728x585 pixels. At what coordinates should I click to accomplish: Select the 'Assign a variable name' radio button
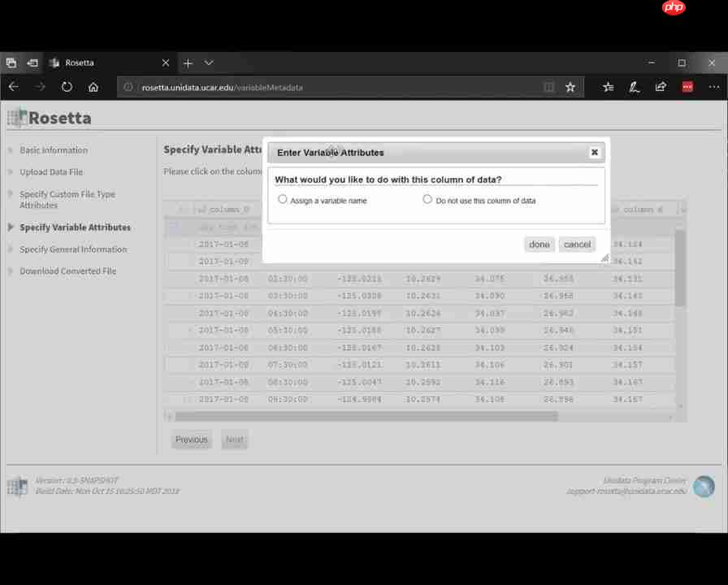[282, 199]
